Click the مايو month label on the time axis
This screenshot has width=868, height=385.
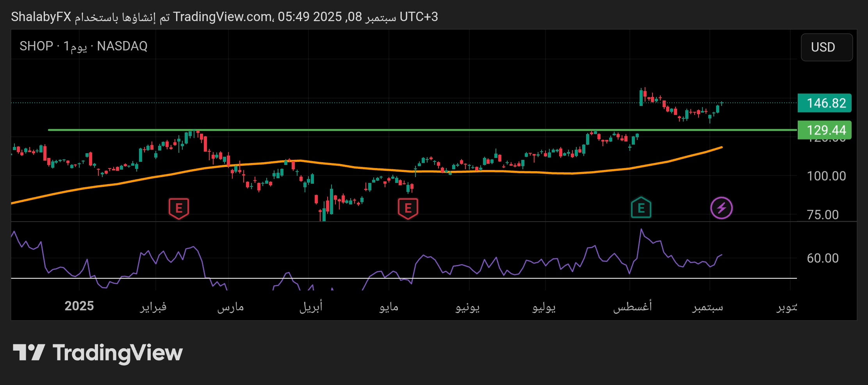[x=389, y=307]
